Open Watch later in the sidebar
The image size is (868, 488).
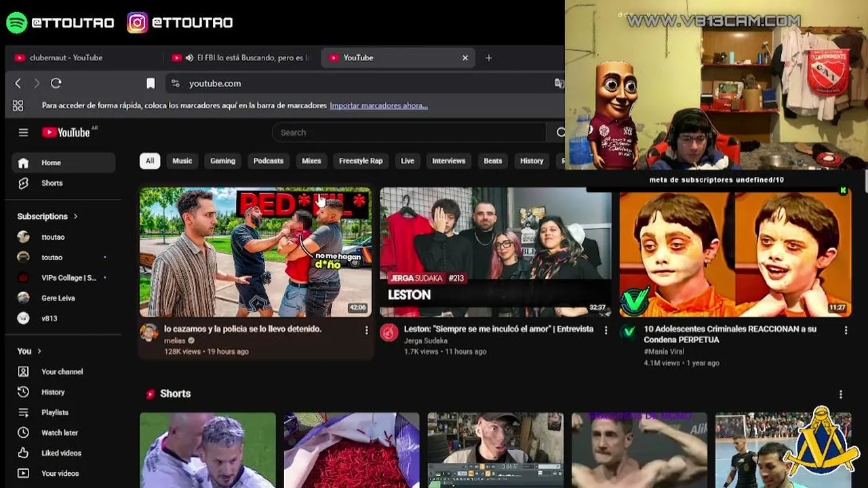pyautogui.click(x=64, y=432)
